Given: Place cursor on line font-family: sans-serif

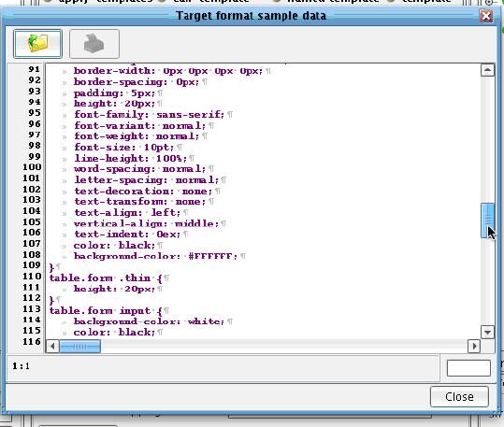Looking at the screenshot, I should tap(149, 114).
